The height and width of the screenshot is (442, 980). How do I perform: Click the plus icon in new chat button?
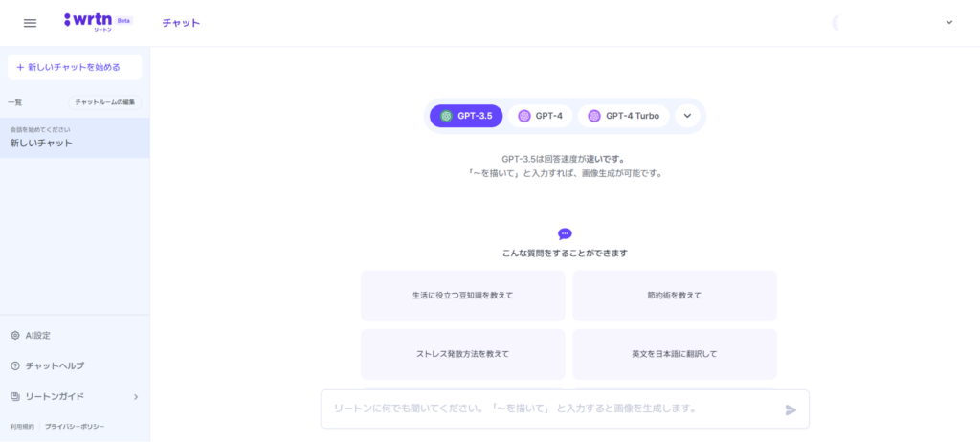point(20,67)
